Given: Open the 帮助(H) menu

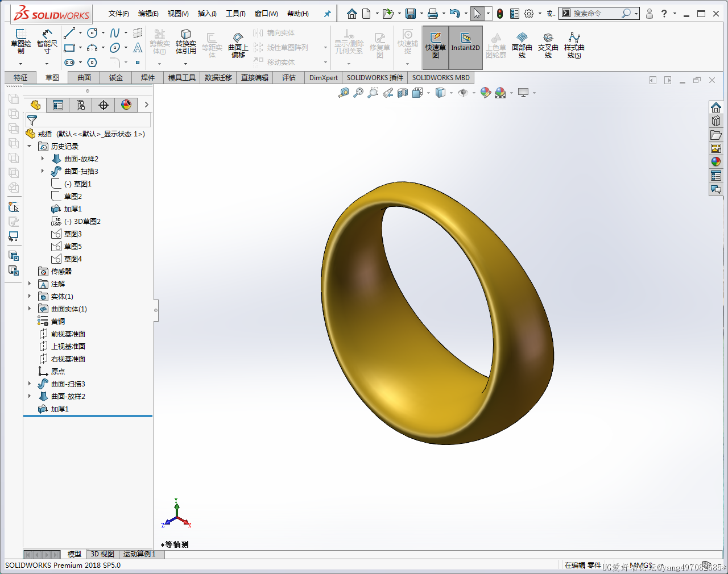Looking at the screenshot, I should pyautogui.click(x=298, y=14).
